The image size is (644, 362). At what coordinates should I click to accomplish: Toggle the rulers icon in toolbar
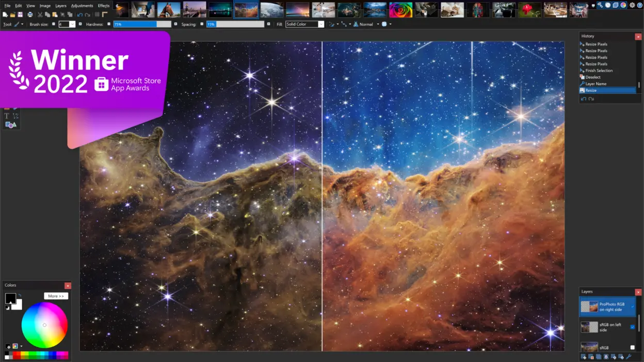(x=105, y=14)
